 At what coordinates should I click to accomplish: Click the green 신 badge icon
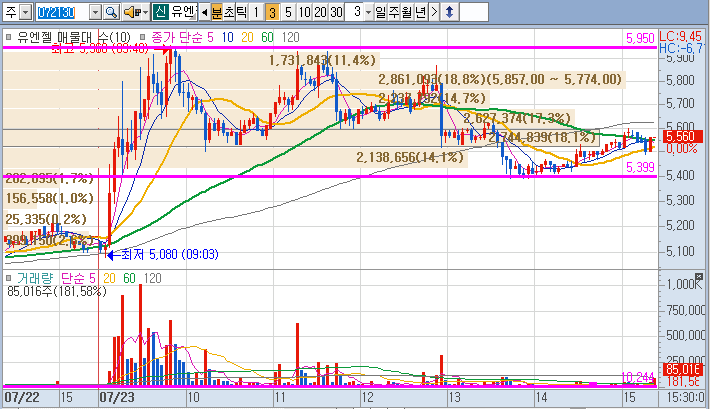pos(159,12)
